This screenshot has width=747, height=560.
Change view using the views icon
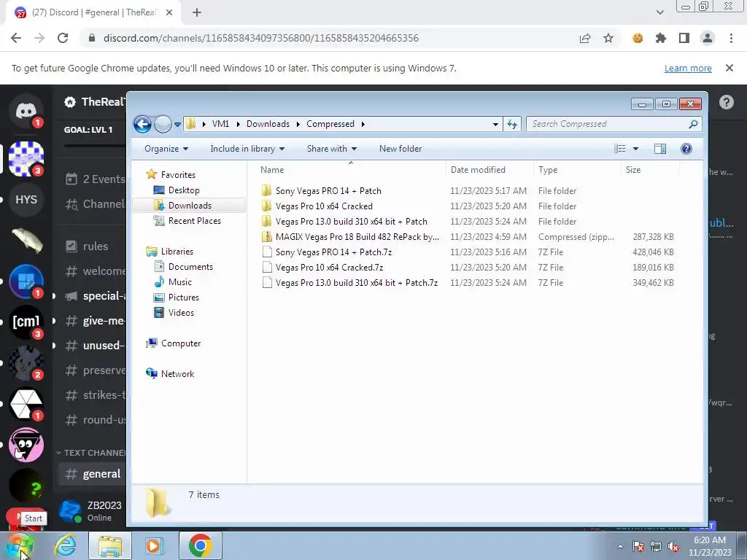click(620, 149)
